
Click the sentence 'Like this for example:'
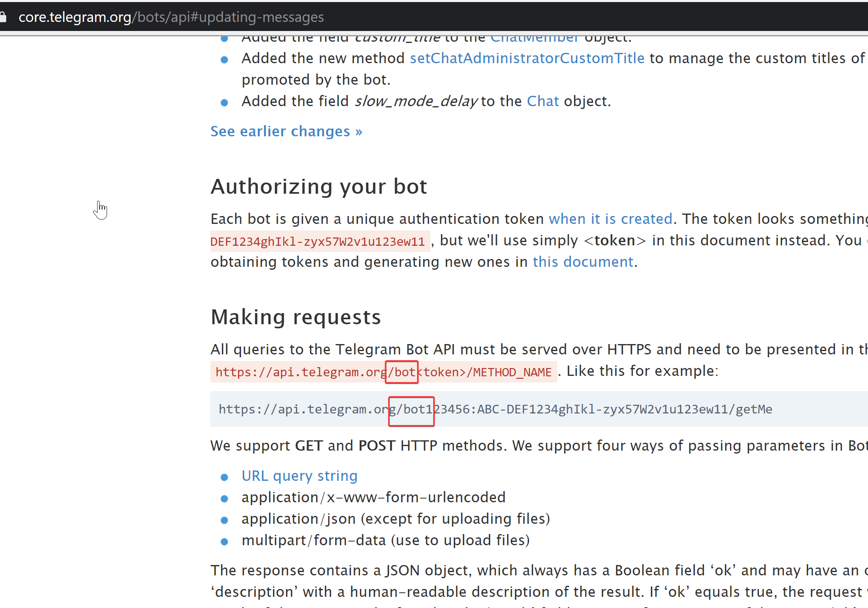(642, 371)
